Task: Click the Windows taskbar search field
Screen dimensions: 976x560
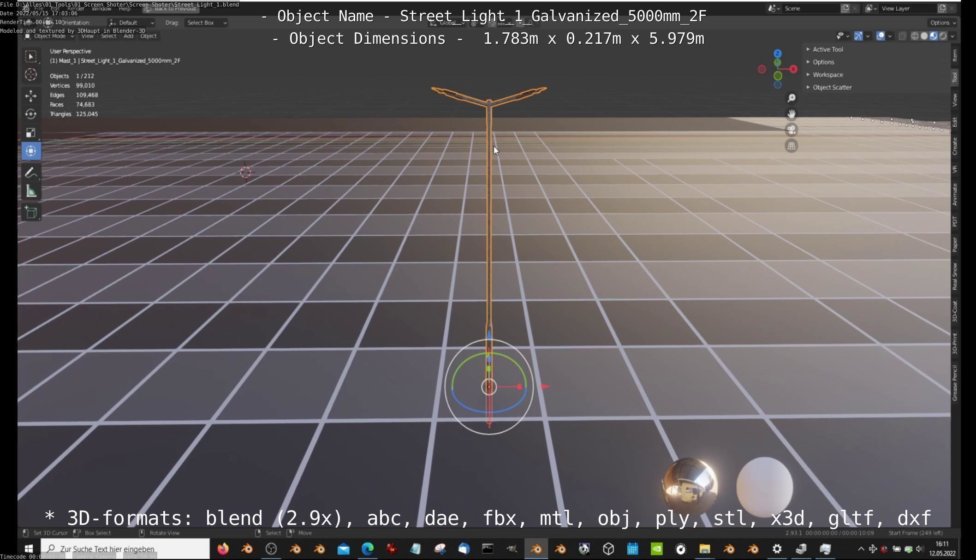Action: point(125,549)
